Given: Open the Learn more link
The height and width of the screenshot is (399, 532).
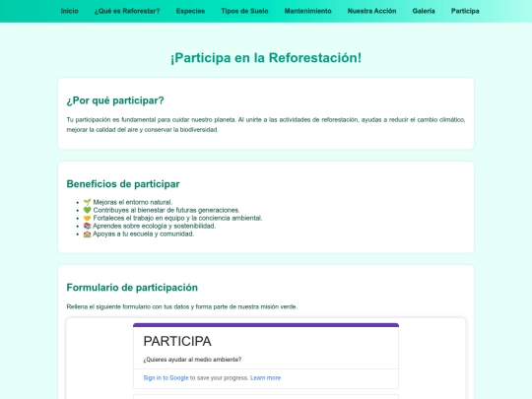Looking at the screenshot, I should [x=265, y=377].
